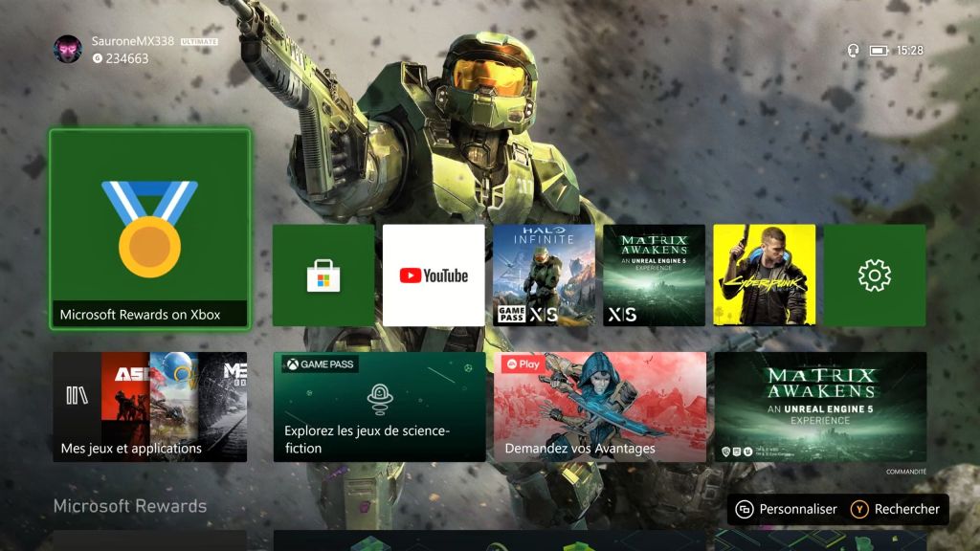Click the 234663 gamerscore

(x=127, y=58)
